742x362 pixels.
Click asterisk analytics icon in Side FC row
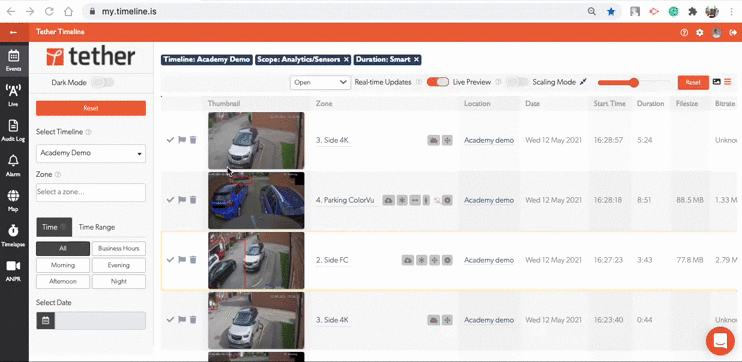[421, 260]
